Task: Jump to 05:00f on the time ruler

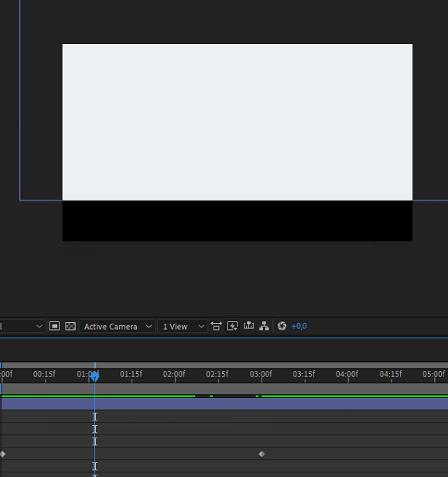Action: (434, 374)
